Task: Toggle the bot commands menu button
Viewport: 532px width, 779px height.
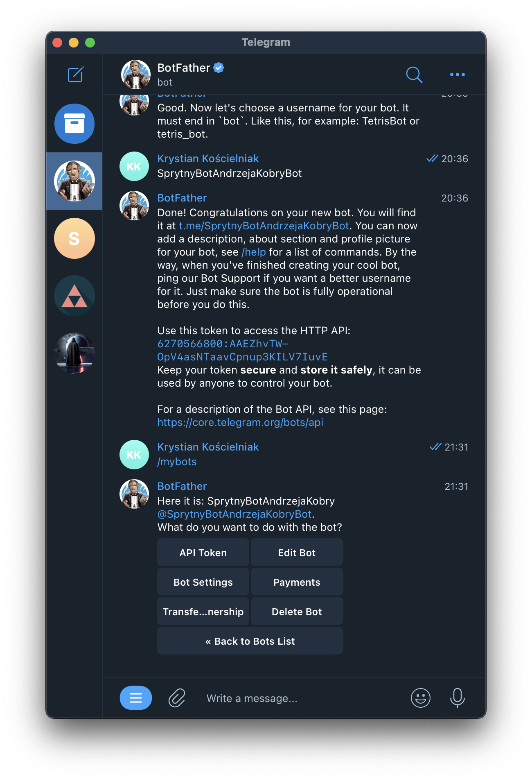Action: click(136, 698)
